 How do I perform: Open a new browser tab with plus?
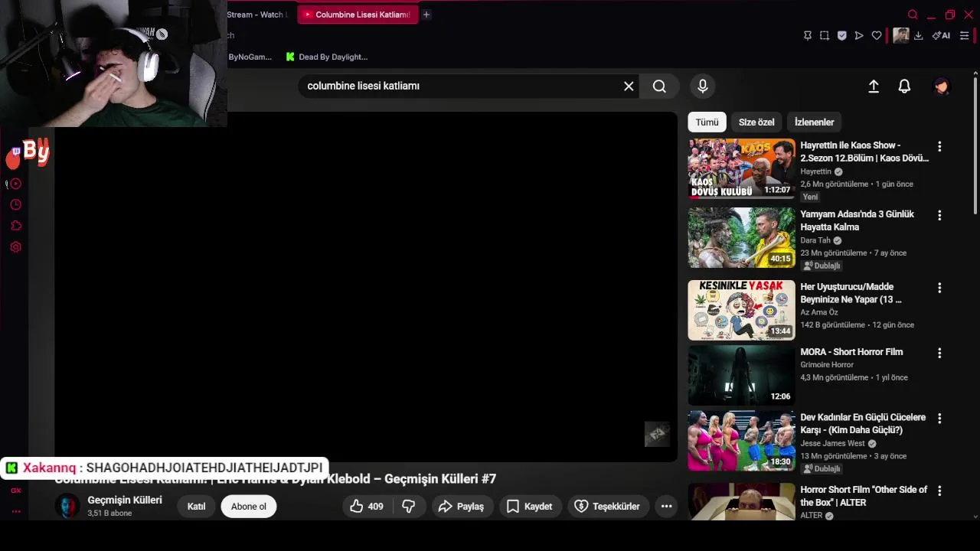[x=426, y=15]
